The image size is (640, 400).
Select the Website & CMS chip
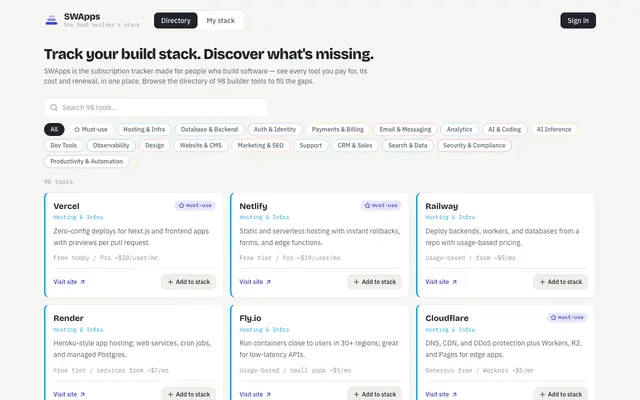coord(201,145)
